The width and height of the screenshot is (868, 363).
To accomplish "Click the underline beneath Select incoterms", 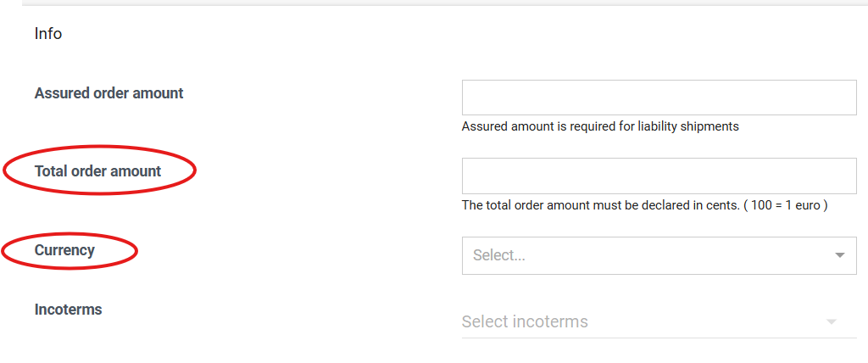I will coord(659,338).
